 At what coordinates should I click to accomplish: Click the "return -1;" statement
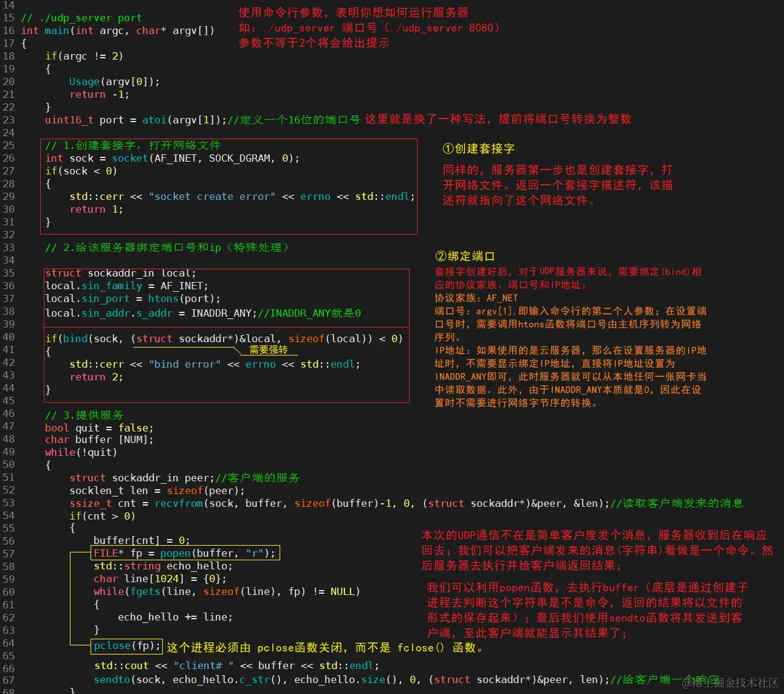tap(99, 94)
